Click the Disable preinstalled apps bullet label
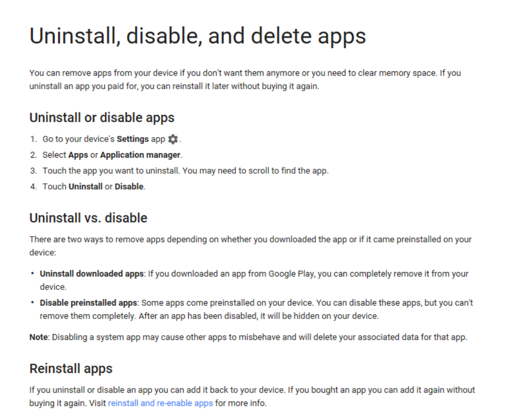Image resolution: width=508 pixels, height=420 pixels. (x=88, y=303)
